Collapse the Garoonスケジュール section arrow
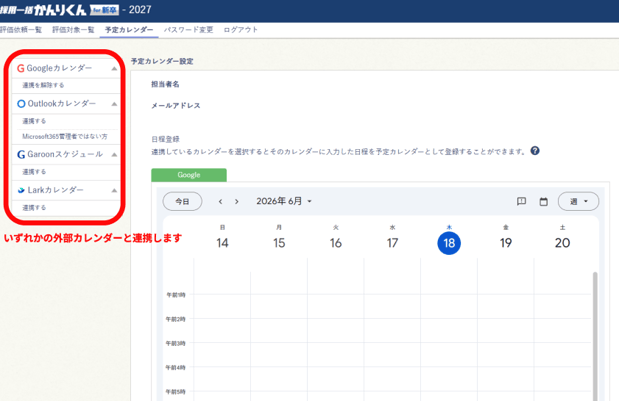Screen dimensions: 619x401 (x=114, y=155)
